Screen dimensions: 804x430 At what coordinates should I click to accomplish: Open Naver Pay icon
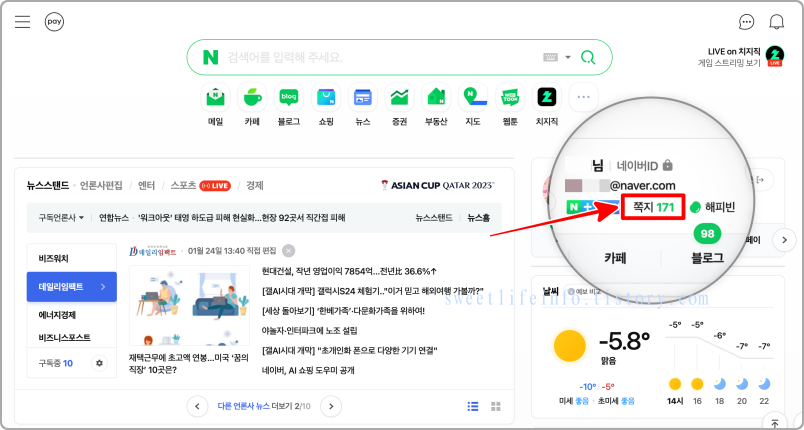click(x=54, y=22)
